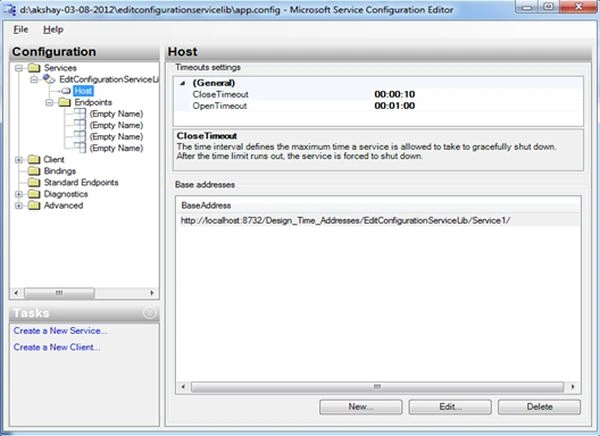Click the Endpoints folder icon
This screenshot has height=436, width=600.
65,102
